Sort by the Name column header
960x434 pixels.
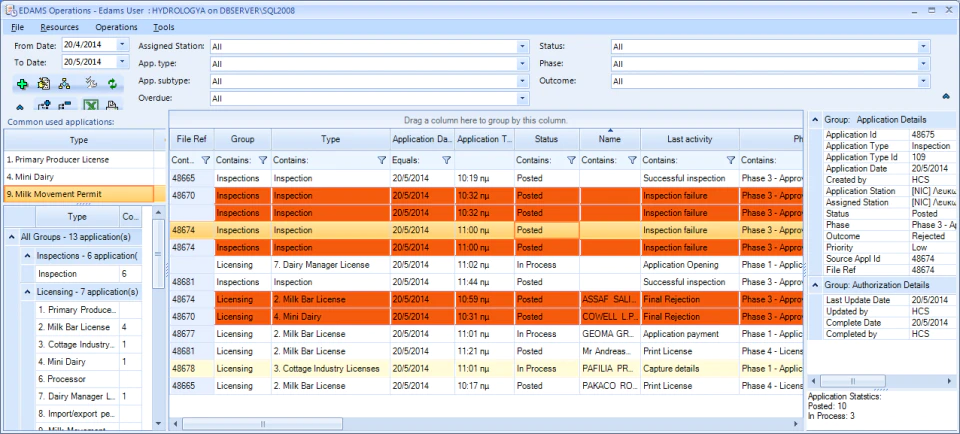point(610,139)
